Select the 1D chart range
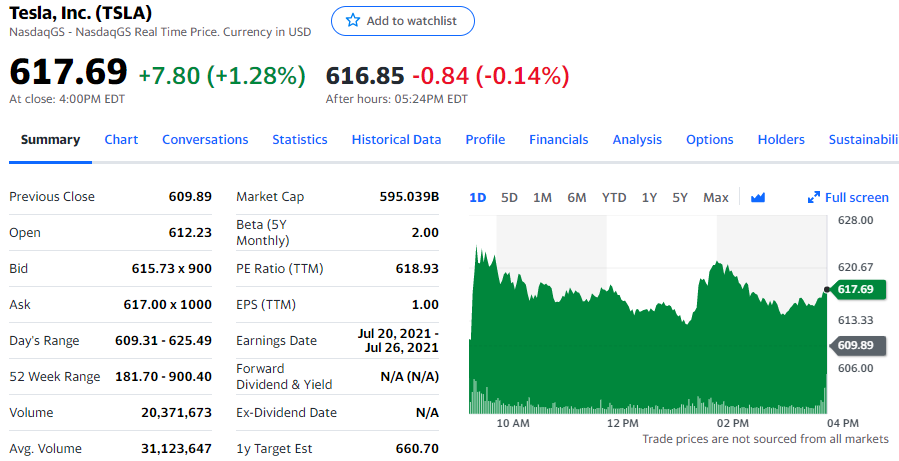Viewport: 899px width, 461px height. pos(478,197)
